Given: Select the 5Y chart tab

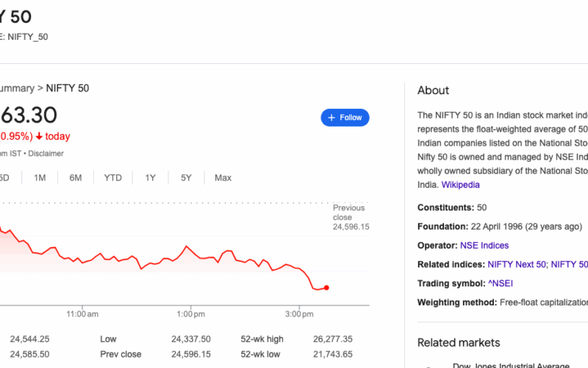Looking at the screenshot, I should 186,177.
